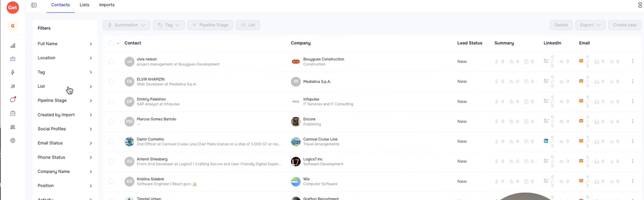644x200 pixels.
Task: Open contact ulvis nelson
Action: [x=147, y=59]
